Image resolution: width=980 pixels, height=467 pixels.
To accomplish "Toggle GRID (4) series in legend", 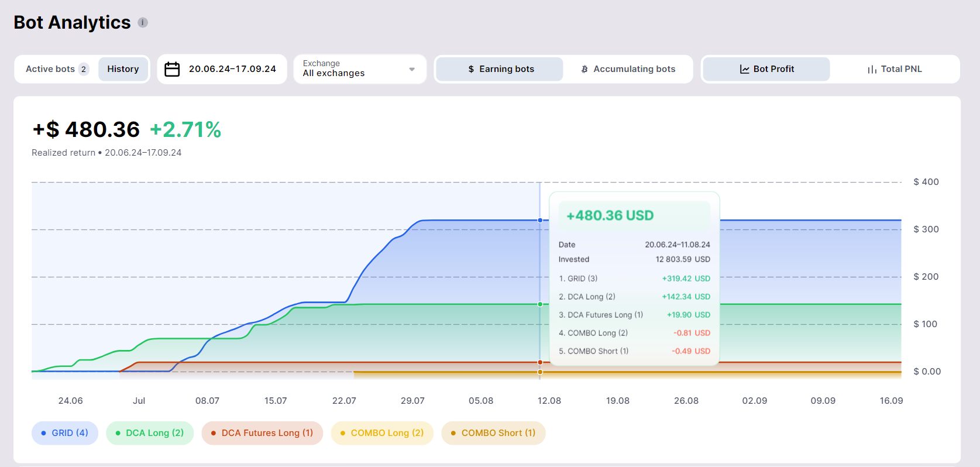I will [65, 433].
